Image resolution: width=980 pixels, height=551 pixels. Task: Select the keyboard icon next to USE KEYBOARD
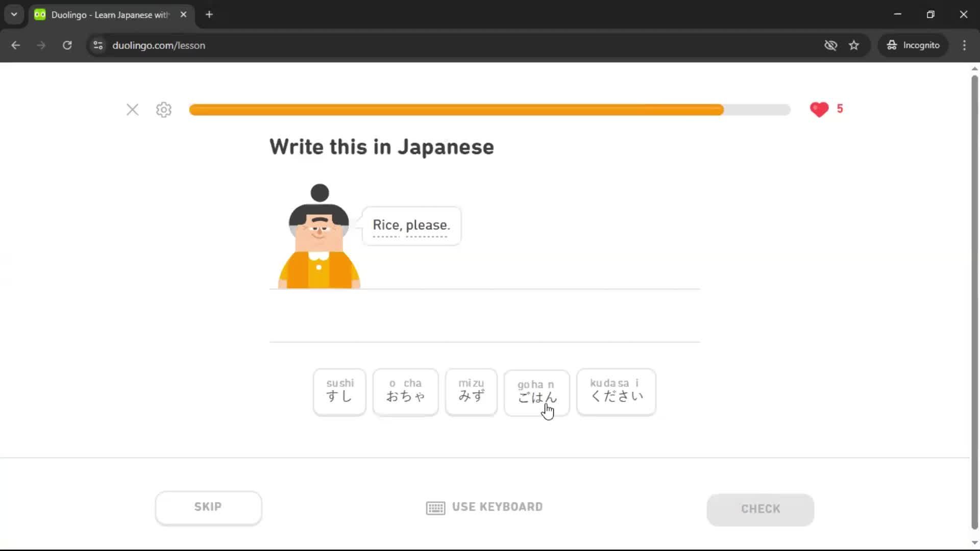click(434, 507)
